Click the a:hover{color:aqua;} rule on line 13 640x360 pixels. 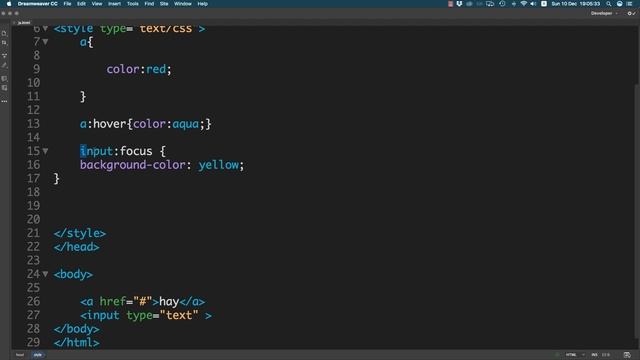pyautogui.click(x=146, y=124)
